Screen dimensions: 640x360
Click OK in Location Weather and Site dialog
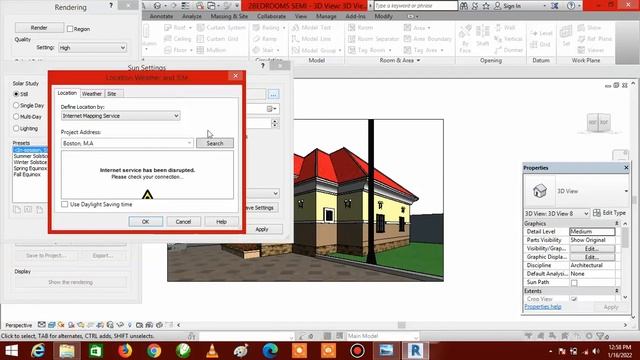(x=146, y=222)
